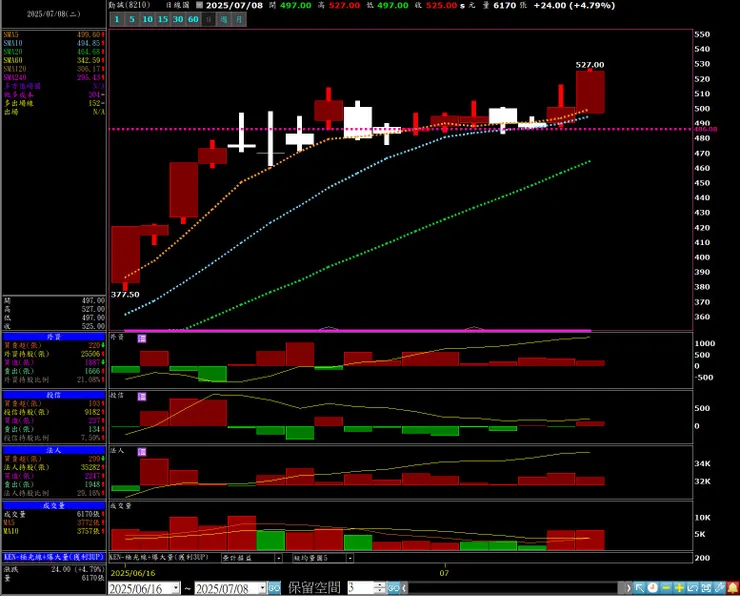
Task: Click the 377.50 low price label on chart
Action: [125, 294]
